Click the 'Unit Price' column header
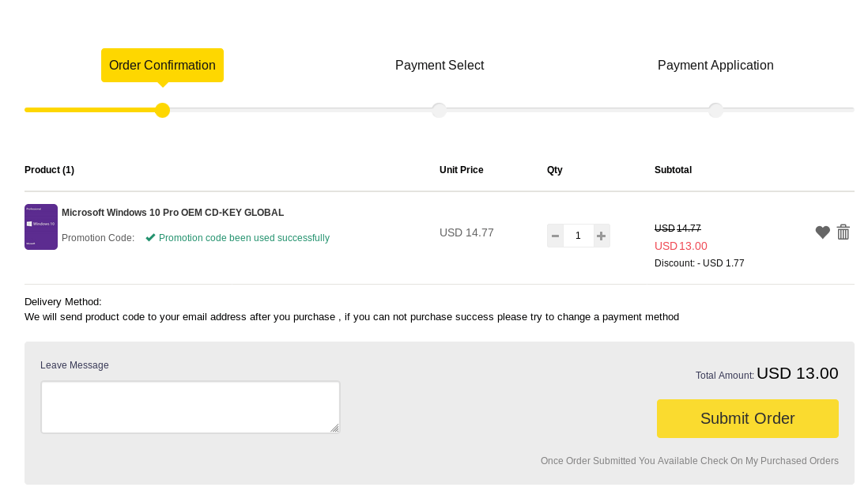The image size is (868, 491). point(461,170)
